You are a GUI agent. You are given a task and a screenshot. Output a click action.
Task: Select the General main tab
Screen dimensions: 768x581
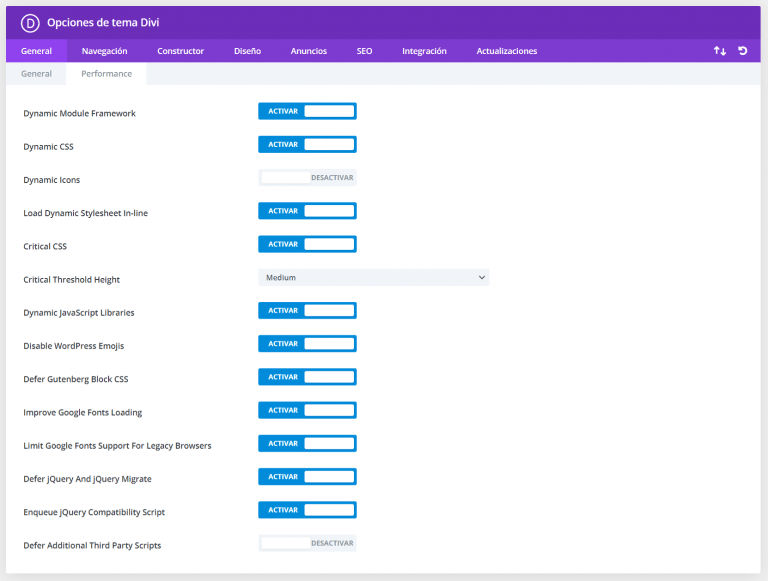point(36,51)
